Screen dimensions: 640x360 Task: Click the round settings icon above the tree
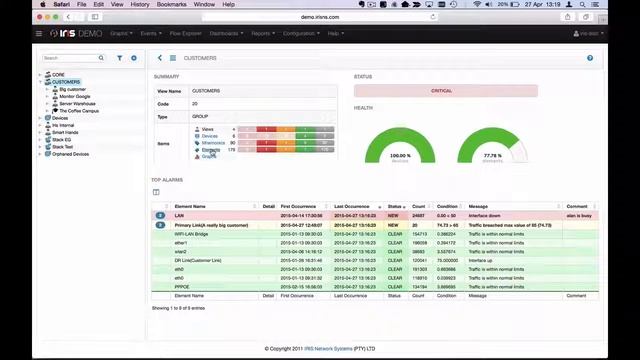coord(134,58)
